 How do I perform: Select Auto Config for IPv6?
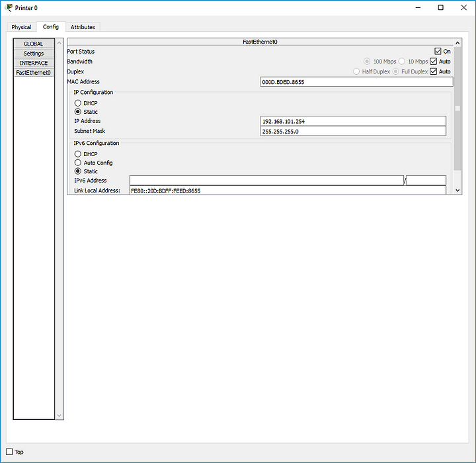tap(78, 163)
